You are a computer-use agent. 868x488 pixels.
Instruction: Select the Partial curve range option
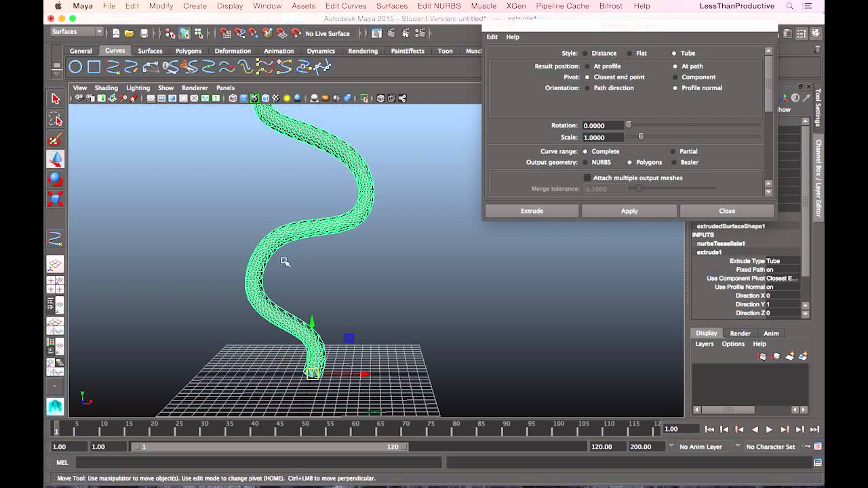(x=673, y=152)
